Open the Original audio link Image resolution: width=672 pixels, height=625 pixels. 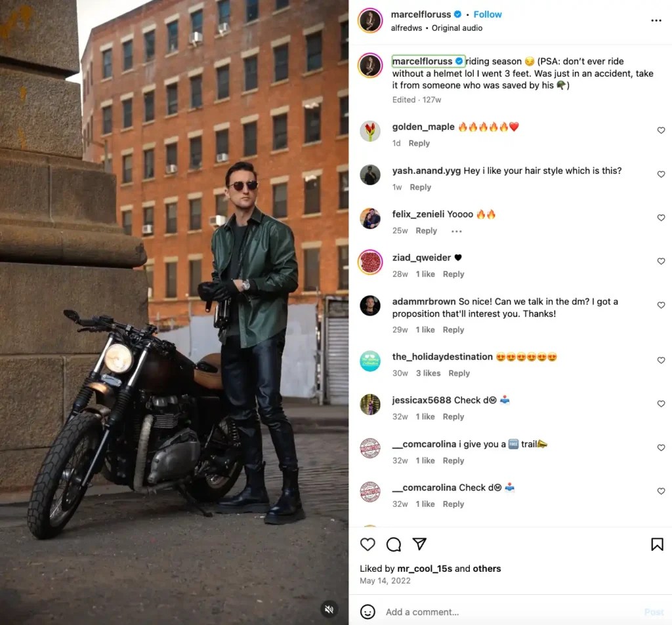click(x=457, y=28)
